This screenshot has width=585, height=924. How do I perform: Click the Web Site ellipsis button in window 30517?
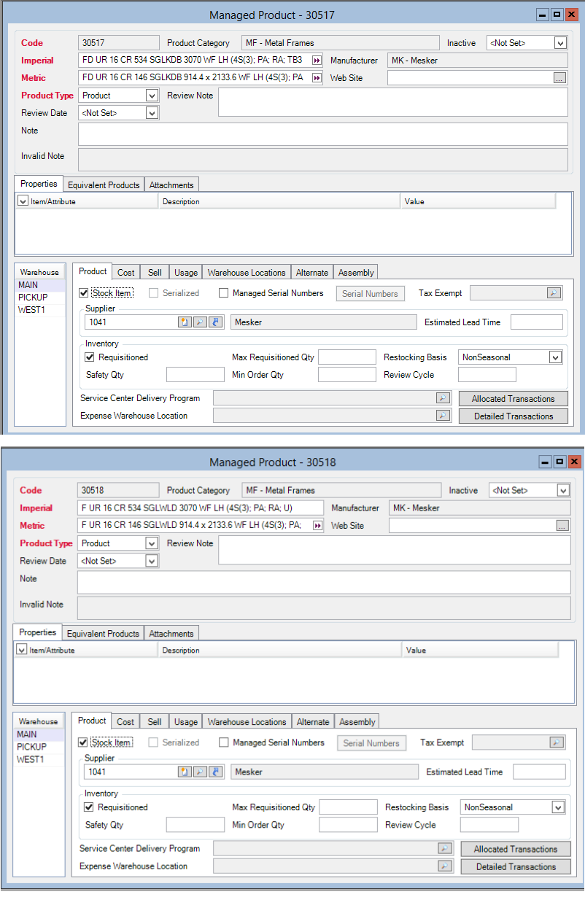pyautogui.click(x=559, y=78)
